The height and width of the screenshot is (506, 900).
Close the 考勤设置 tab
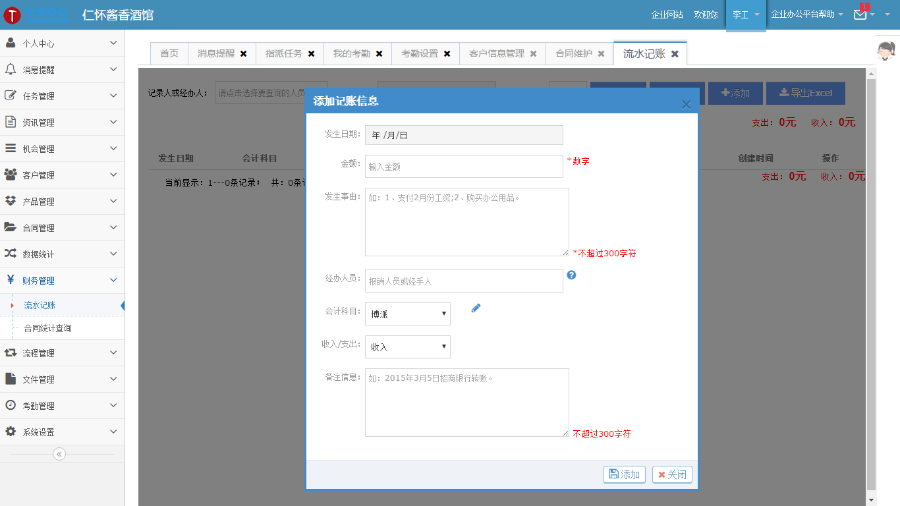pyautogui.click(x=447, y=54)
